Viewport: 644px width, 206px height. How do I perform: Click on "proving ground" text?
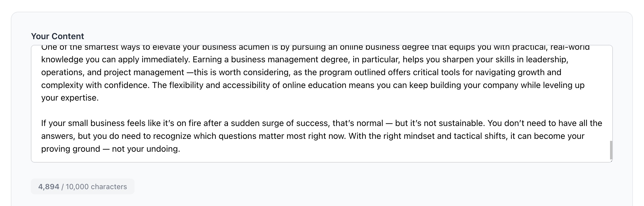tap(71, 149)
